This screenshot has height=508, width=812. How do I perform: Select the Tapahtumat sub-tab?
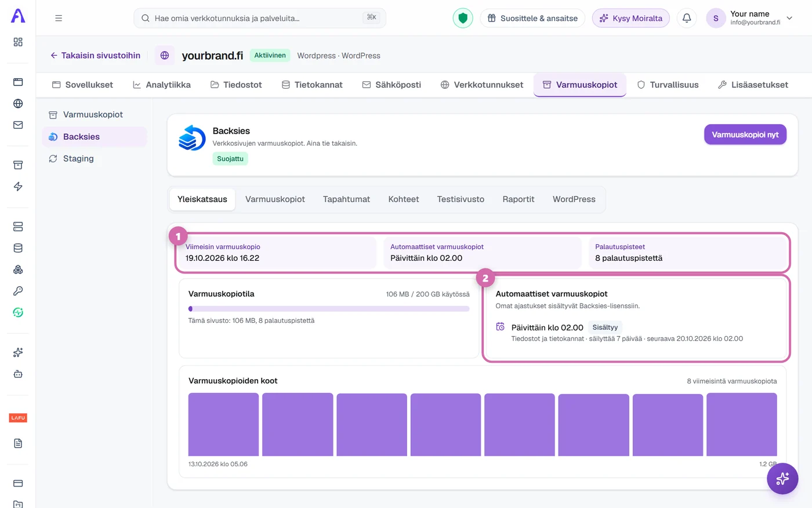(346, 199)
